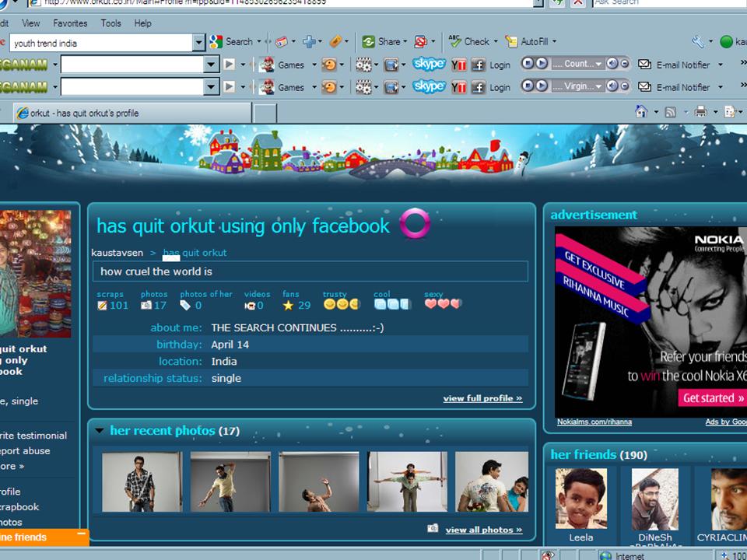This screenshot has height=560, width=747.
Task: Open the photo of man in checkered shirt
Action: point(142,481)
